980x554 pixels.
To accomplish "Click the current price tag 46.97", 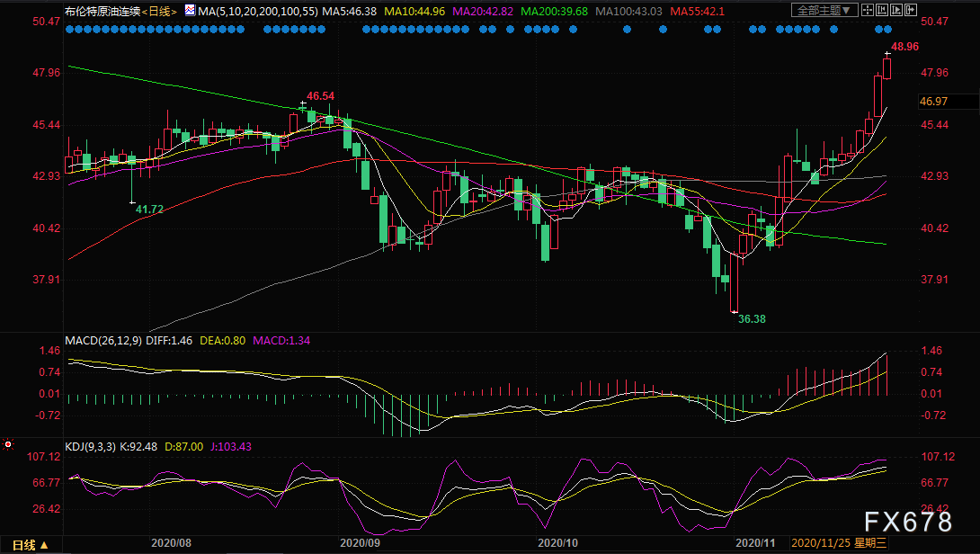I will (x=934, y=102).
